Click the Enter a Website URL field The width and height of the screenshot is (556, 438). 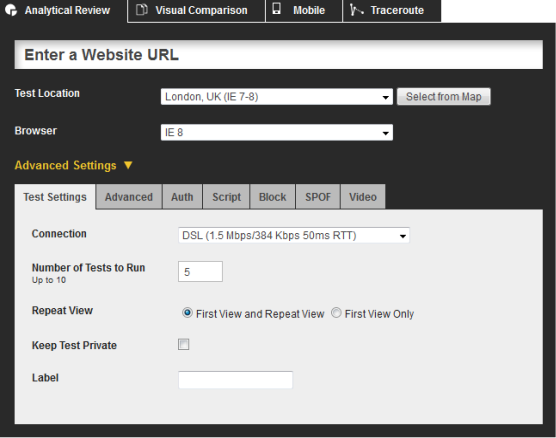tap(278, 55)
